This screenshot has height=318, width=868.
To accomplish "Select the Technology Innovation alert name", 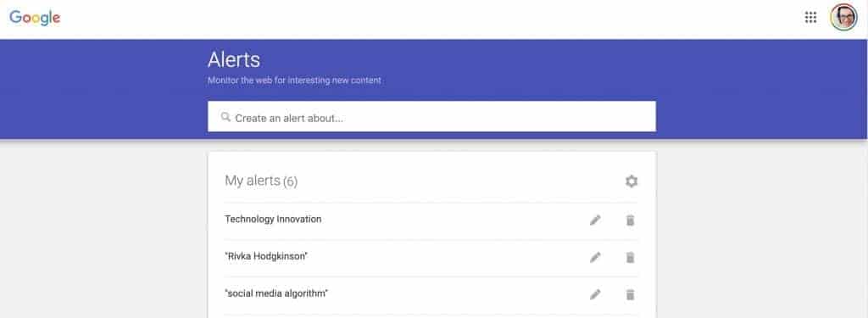I will point(273,219).
